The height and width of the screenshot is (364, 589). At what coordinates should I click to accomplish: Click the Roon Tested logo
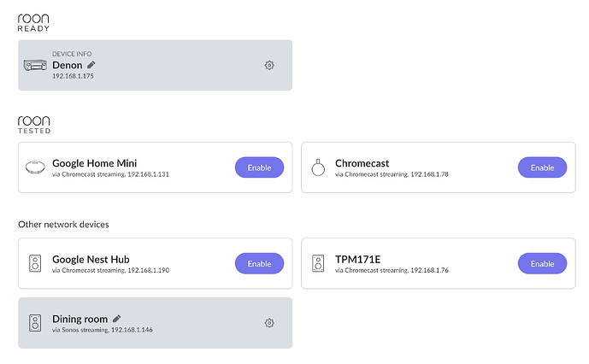coord(34,125)
